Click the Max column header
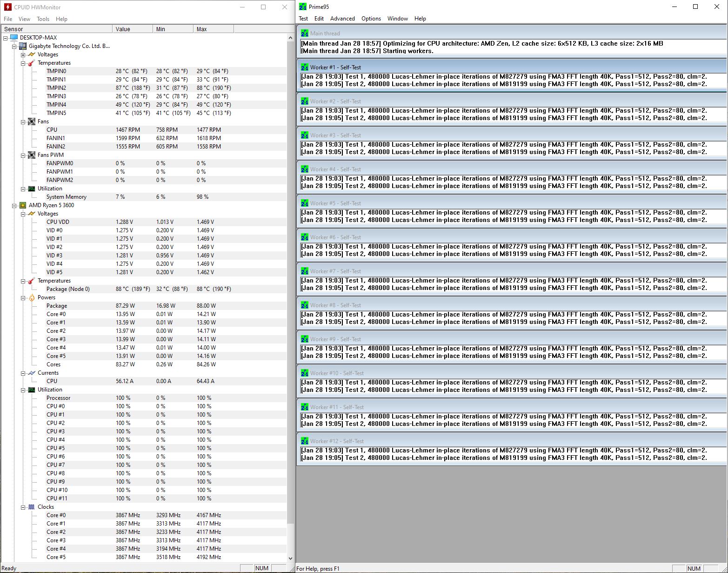 (x=214, y=29)
